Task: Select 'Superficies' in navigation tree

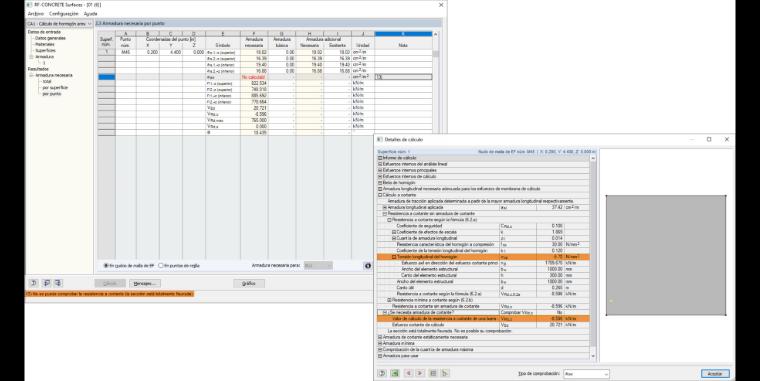Action: coord(46,50)
